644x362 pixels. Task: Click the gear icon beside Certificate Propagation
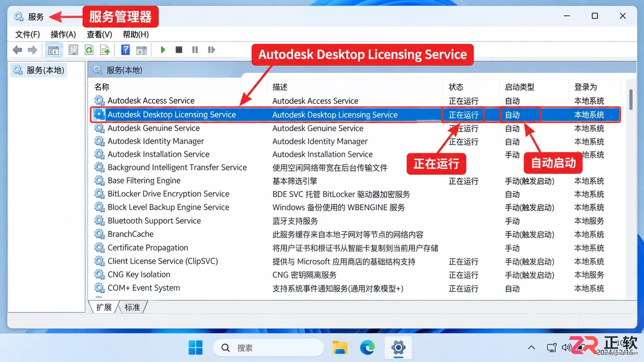99,248
